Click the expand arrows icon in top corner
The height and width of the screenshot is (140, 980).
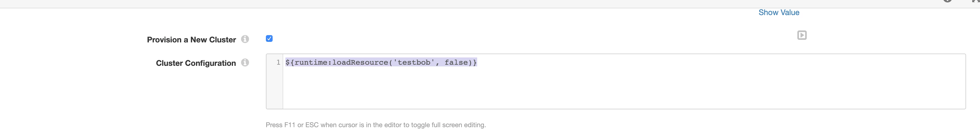pyautogui.click(x=976, y=1)
